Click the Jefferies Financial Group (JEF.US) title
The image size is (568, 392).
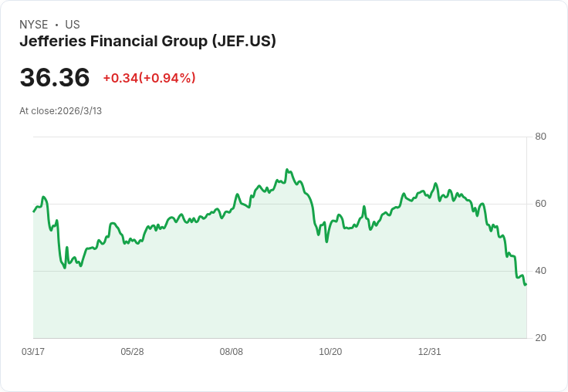(x=147, y=42)
